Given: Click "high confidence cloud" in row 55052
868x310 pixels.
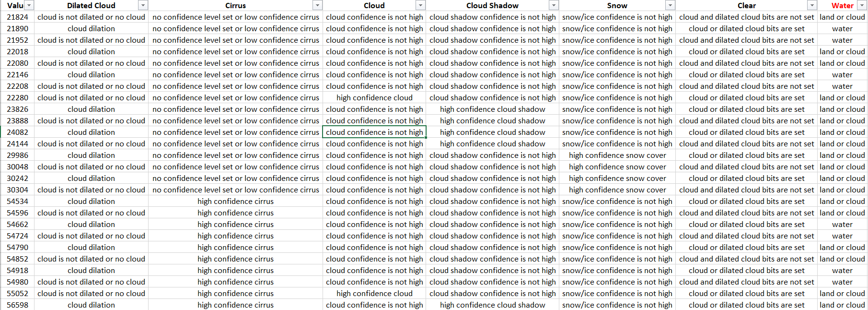Looking at the screenshot, I should pos(374,294).
